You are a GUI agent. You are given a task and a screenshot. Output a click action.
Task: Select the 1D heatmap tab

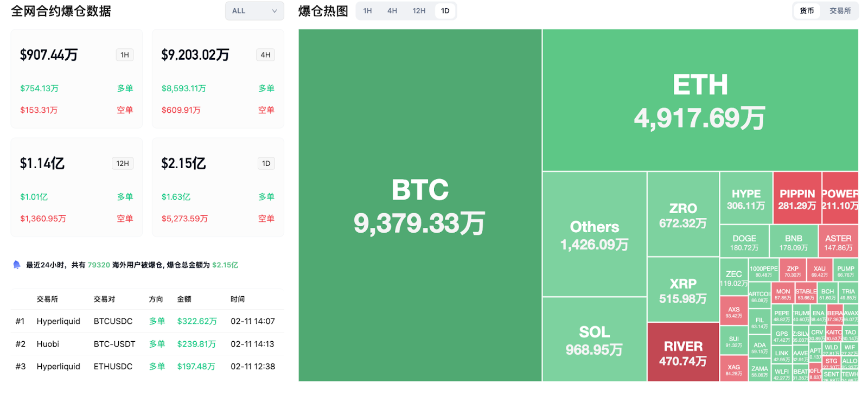pos(445,11)
